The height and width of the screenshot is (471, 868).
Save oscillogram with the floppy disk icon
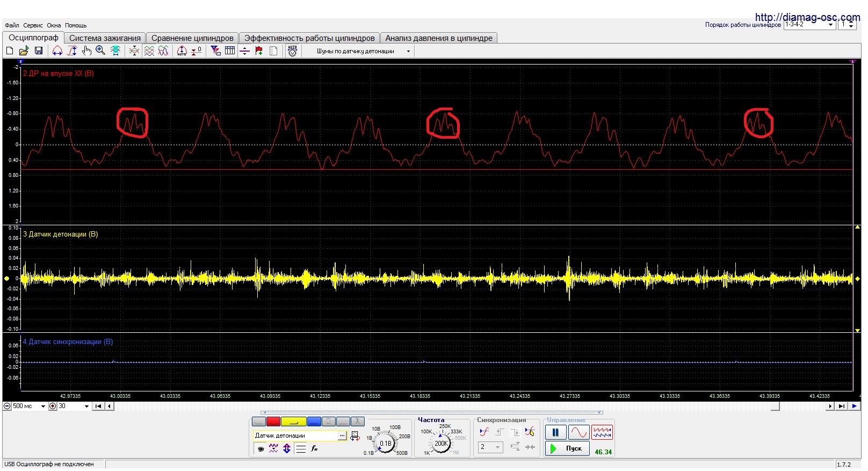pyautogui.click(x=38, y=51)
